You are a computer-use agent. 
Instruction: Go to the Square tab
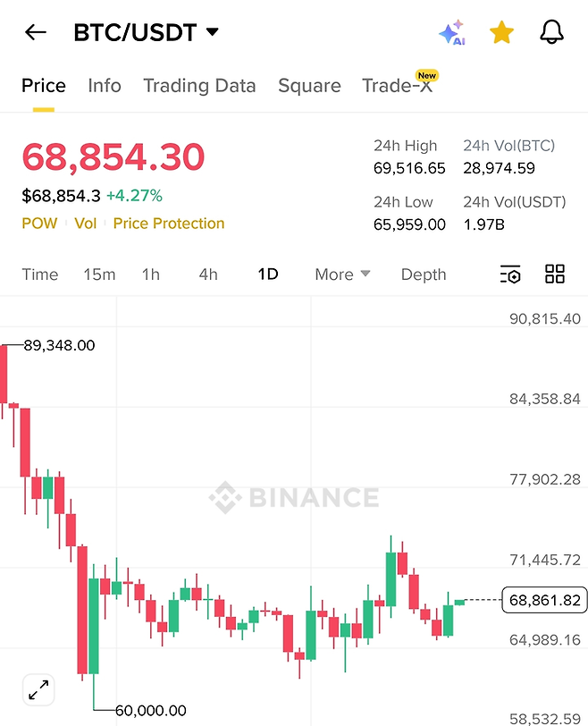309,86
